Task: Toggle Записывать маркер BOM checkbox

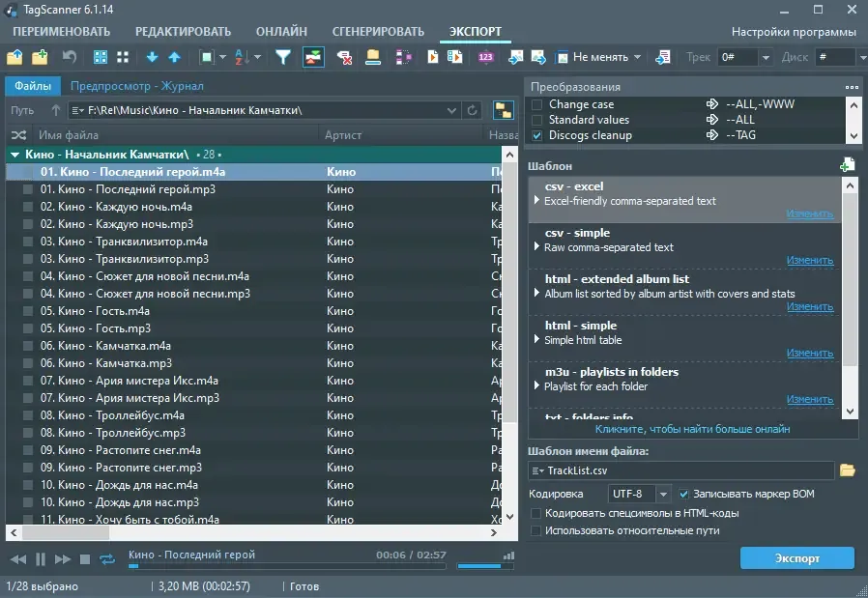Action: click(x=683, y=494)
